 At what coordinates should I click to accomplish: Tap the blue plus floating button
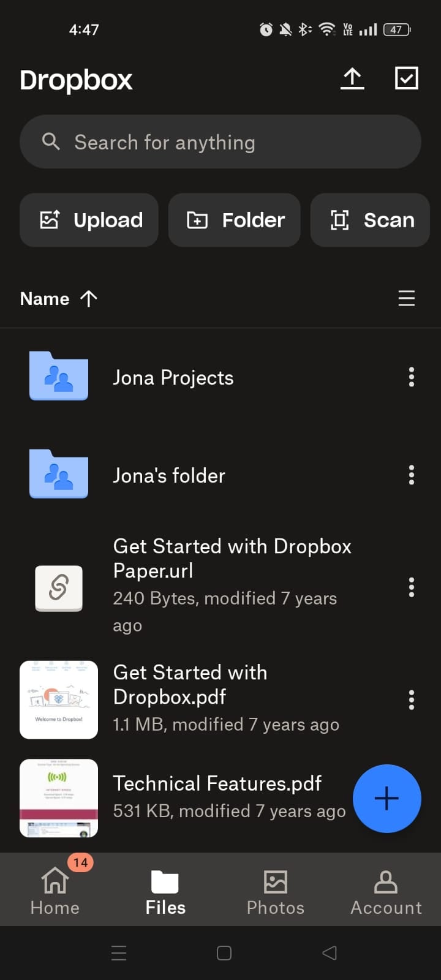click(387, 799)
